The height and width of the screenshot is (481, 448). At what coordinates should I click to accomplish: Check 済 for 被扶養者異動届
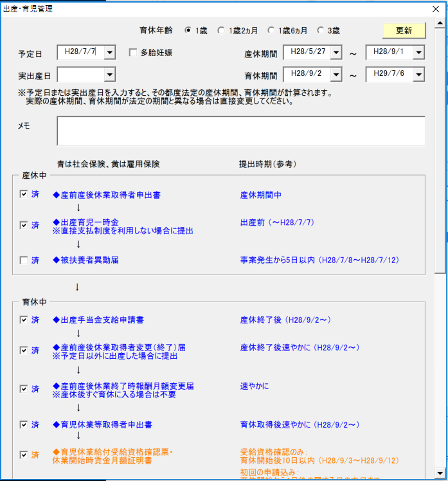click(24, 260)
